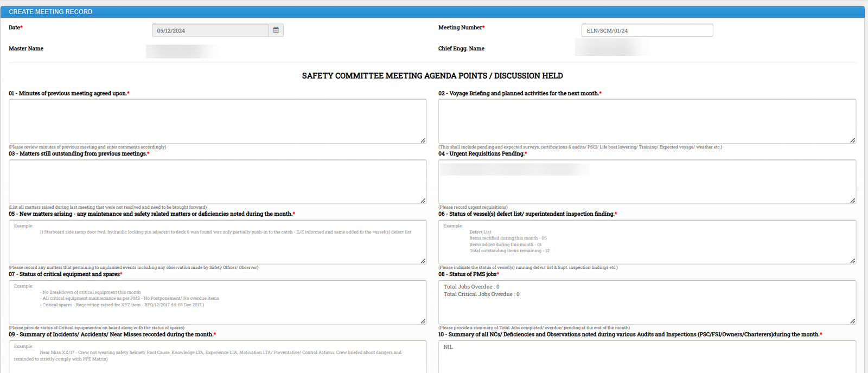The height and width of the screenshot is (373, 868).
Task: Click label '04 - Urgent Requisitions Pending'
Action: tap(482, 153)
